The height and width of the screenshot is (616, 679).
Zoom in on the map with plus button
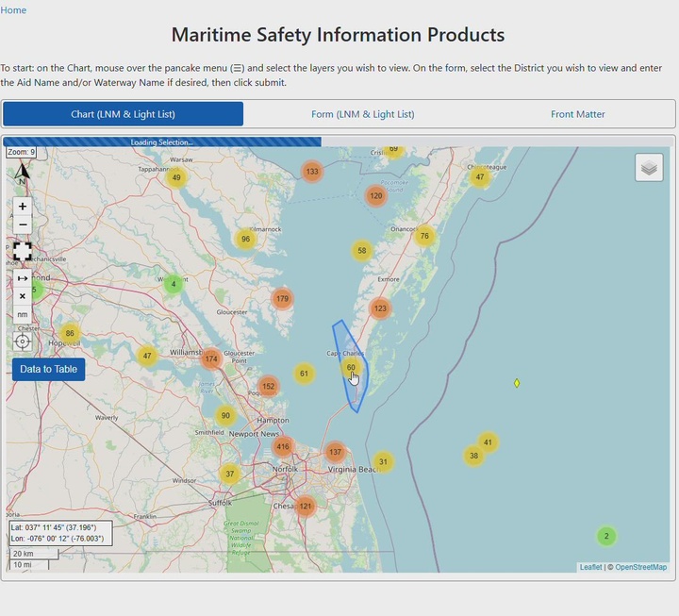[x=23, y=206]
